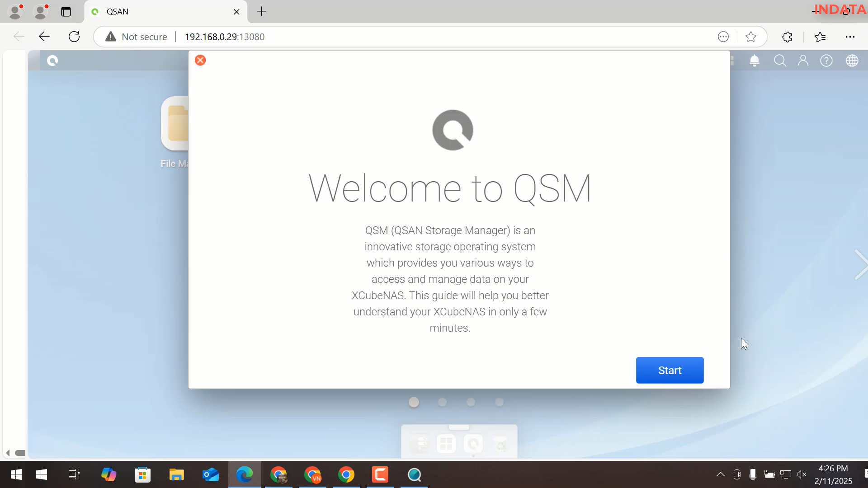Click the blue Start button
This screenshot has width=868, height=488.
(x=670, y=370)
